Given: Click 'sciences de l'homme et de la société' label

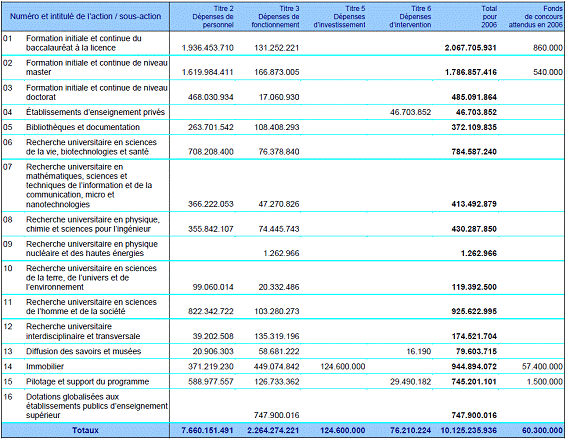Looking at the screenshot, I should pos(91,307).
